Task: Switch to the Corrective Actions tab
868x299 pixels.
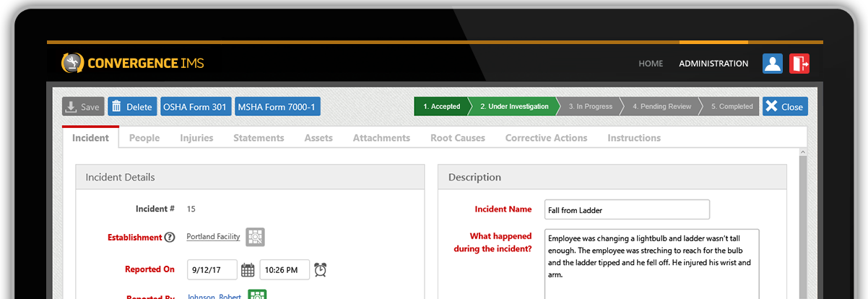Action: pyautogui.click(x=546, y=137)
